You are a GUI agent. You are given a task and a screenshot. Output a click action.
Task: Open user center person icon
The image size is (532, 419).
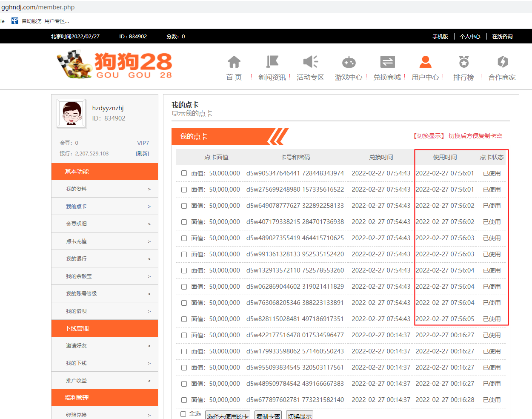pyautogui.click(x=425, y=62)
